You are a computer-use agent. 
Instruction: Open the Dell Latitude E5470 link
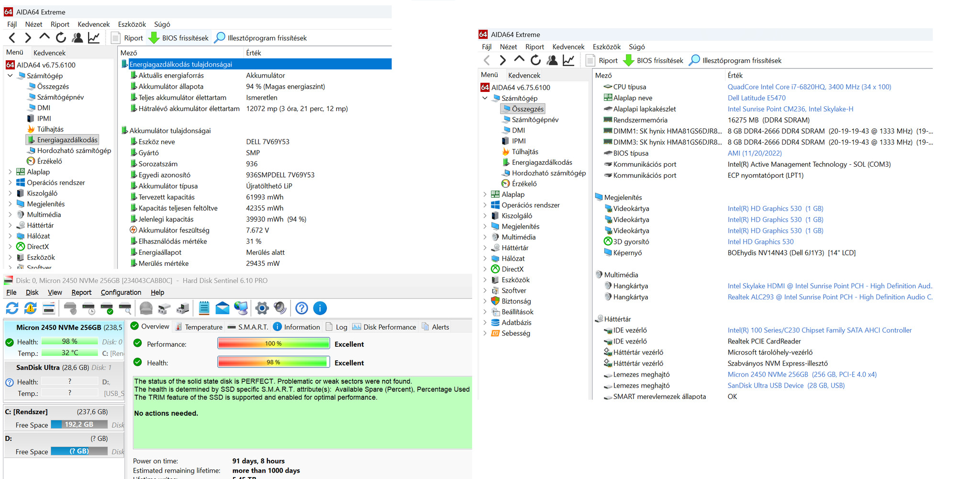tap(757, 98)
